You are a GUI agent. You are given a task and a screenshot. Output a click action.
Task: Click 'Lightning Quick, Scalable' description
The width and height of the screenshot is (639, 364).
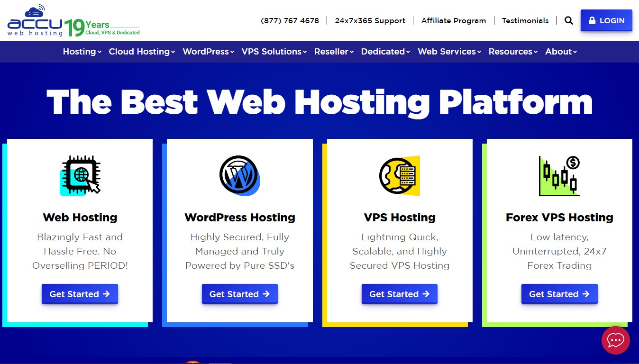[400, 251]
